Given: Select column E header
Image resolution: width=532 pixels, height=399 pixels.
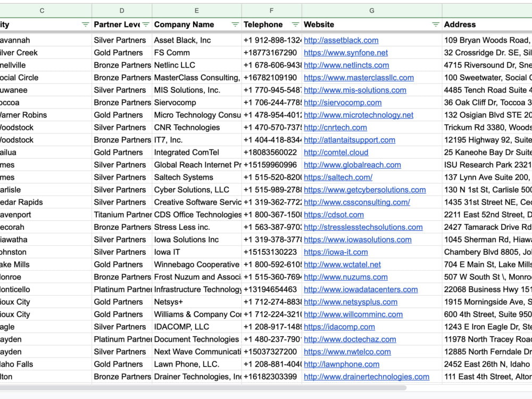Looking at the screenshot, I should coord(197,11).
